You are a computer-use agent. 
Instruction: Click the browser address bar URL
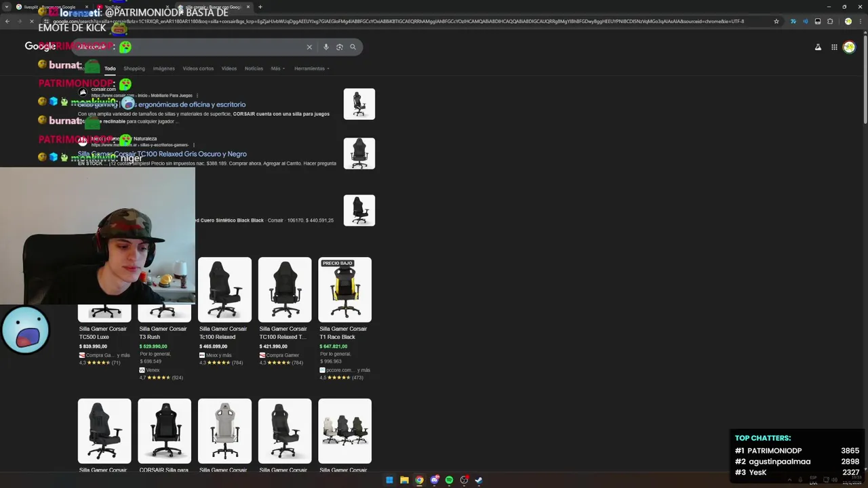(x=407, y=21)
